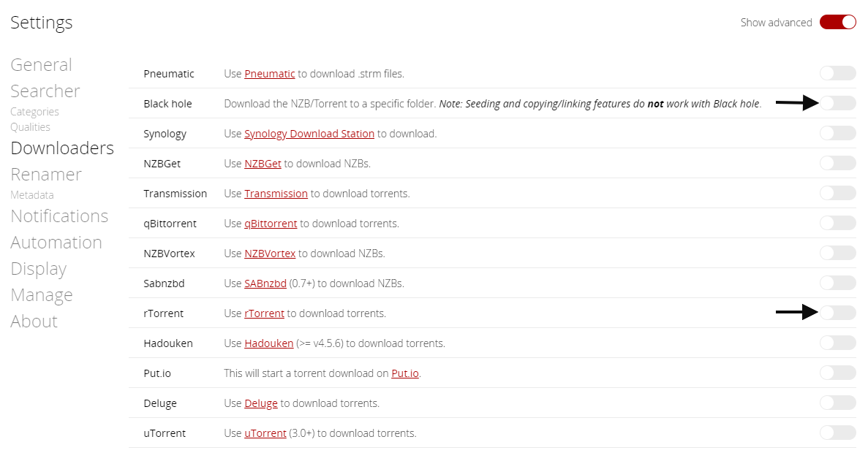Open the General settings section
Screen dimensions: 868x472
(42, 65)
